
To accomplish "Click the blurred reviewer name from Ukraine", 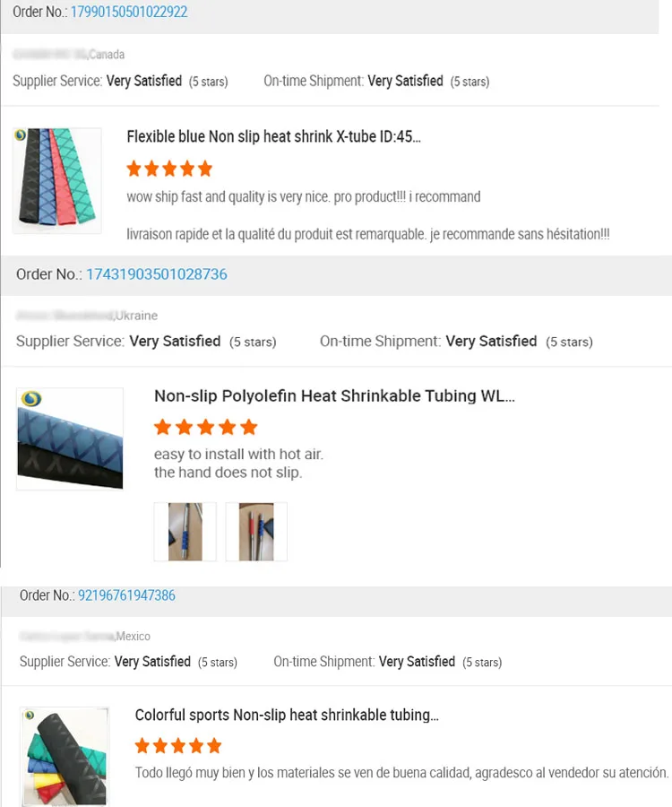I will (65, 316).
